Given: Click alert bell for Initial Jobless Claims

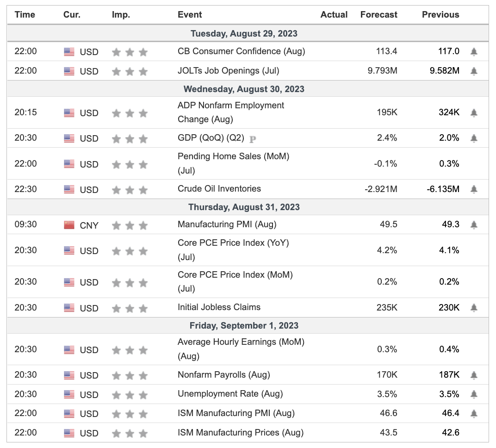Looking at the screenshot, I should (474, 308).
